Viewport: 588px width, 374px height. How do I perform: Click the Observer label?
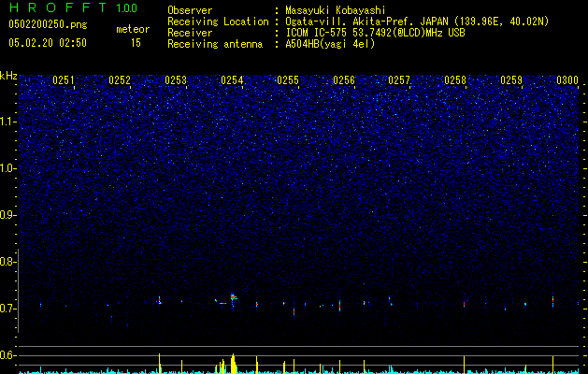[190, 10]
